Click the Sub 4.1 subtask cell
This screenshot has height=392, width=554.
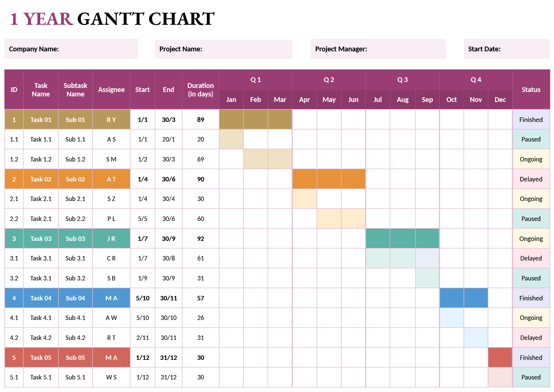point(75,318)
